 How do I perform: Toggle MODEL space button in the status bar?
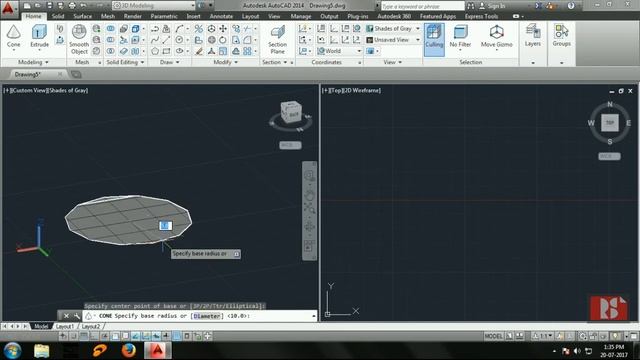[x=493, y=336]
